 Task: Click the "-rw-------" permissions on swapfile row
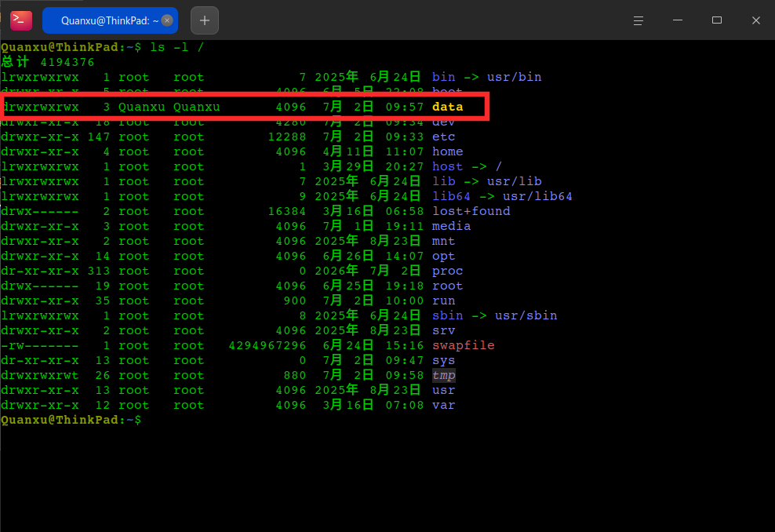click(39, 345)
